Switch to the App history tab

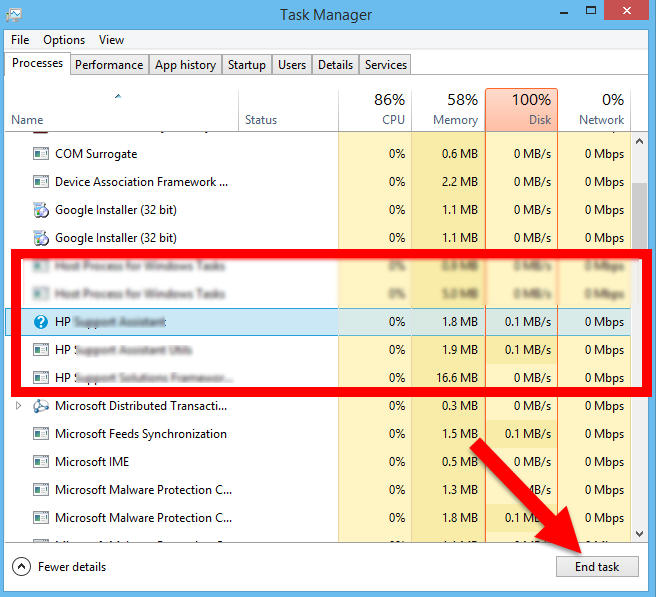tap(185, 65)
